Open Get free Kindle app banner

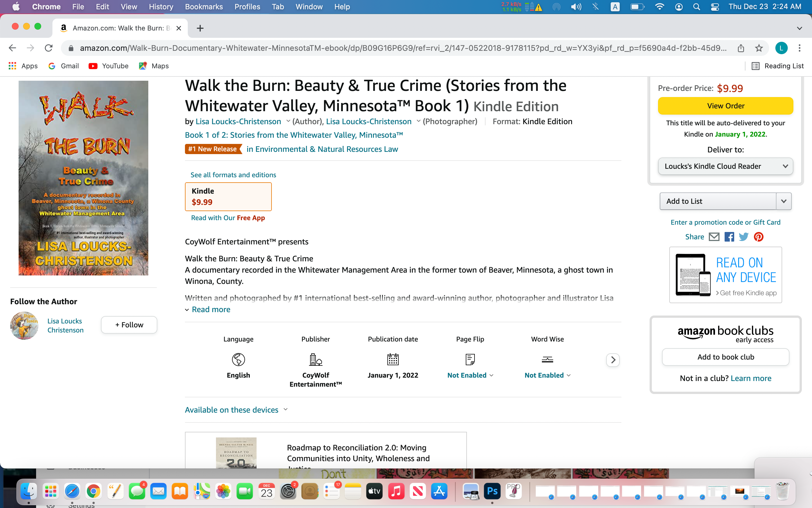coord(725,275)
